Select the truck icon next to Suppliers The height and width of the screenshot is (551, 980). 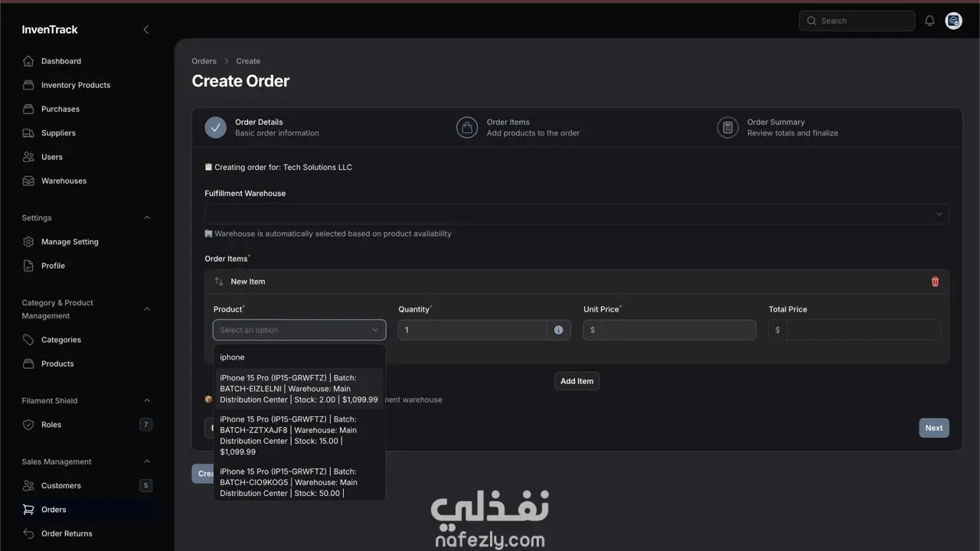28,133
